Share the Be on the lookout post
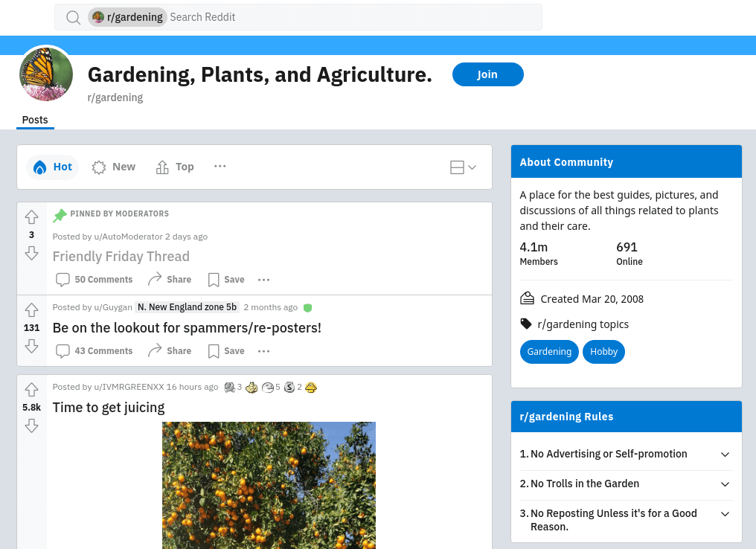The width and height of the screenshot is (756, 549). 170,351
